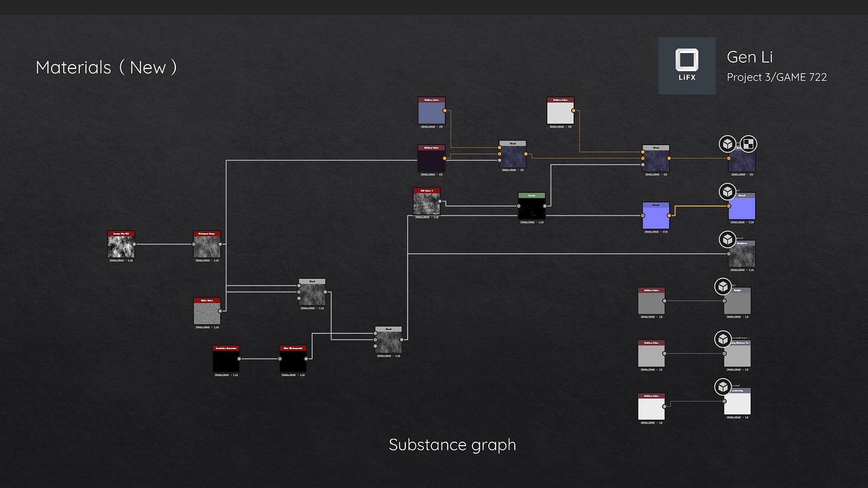Select the gray Height output node

pos(737,301)
